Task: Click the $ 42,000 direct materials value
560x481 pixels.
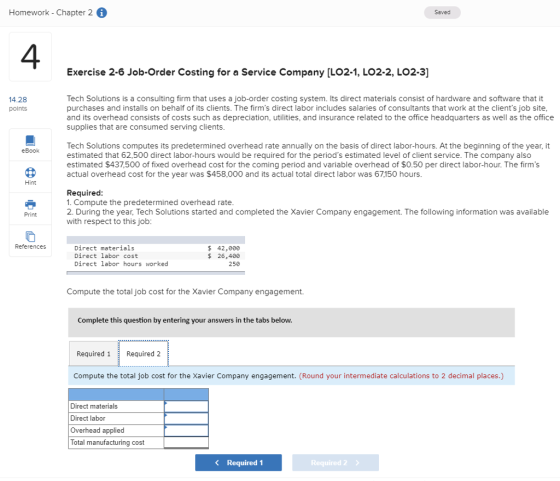Action: click(224, 248)
